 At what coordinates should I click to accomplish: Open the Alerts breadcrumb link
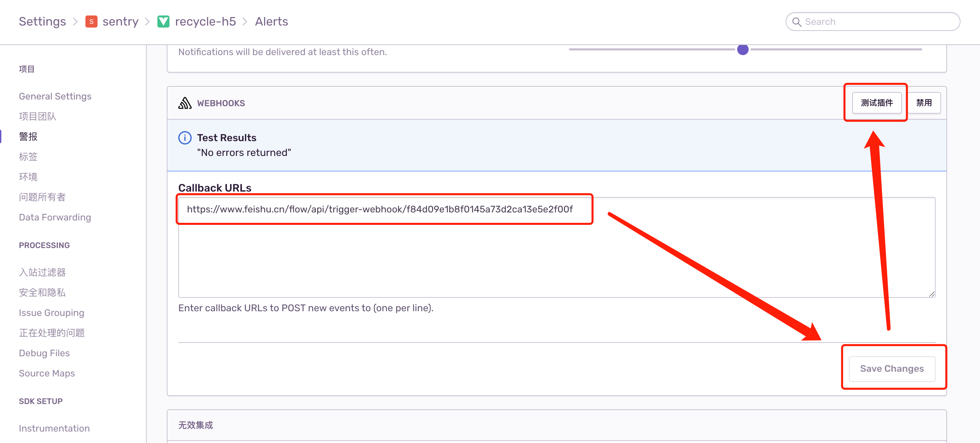(271, 22)
